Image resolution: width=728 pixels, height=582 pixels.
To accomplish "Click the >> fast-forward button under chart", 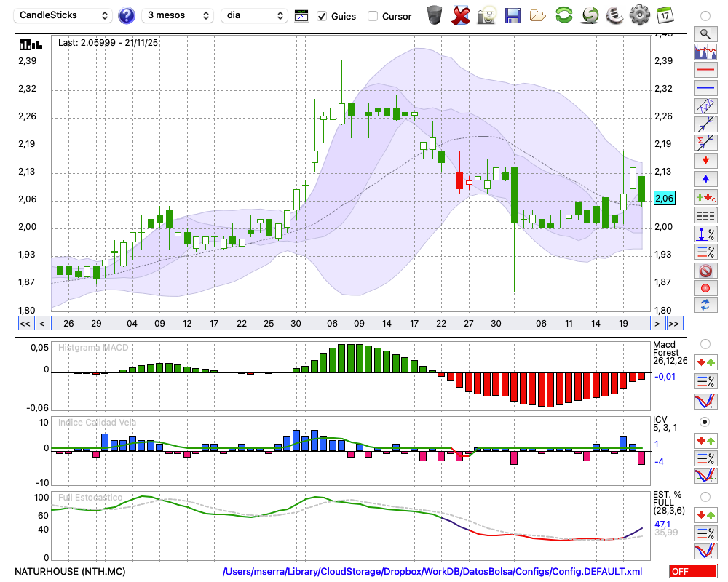I will tap(674, 324).
